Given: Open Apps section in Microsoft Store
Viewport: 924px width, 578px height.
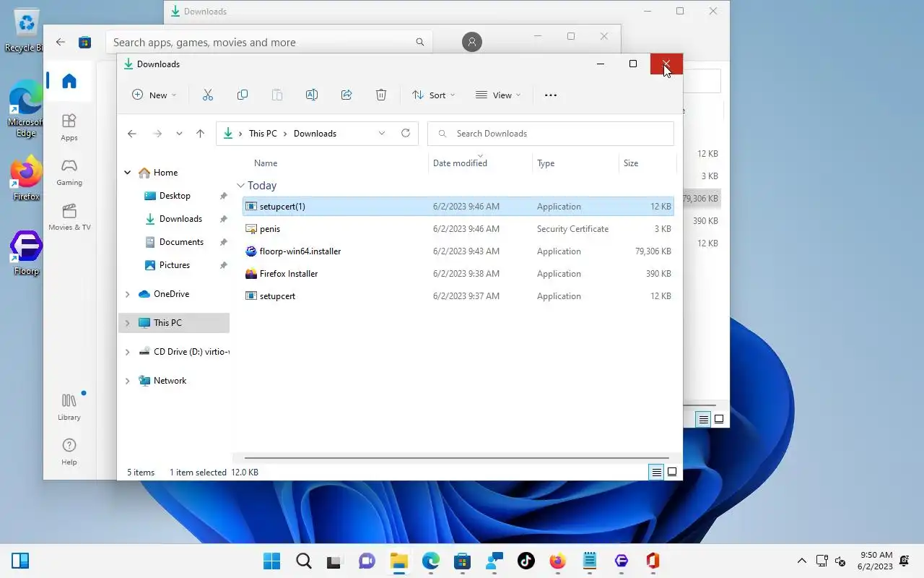Looking at the screenshot, I should [69, 127].
